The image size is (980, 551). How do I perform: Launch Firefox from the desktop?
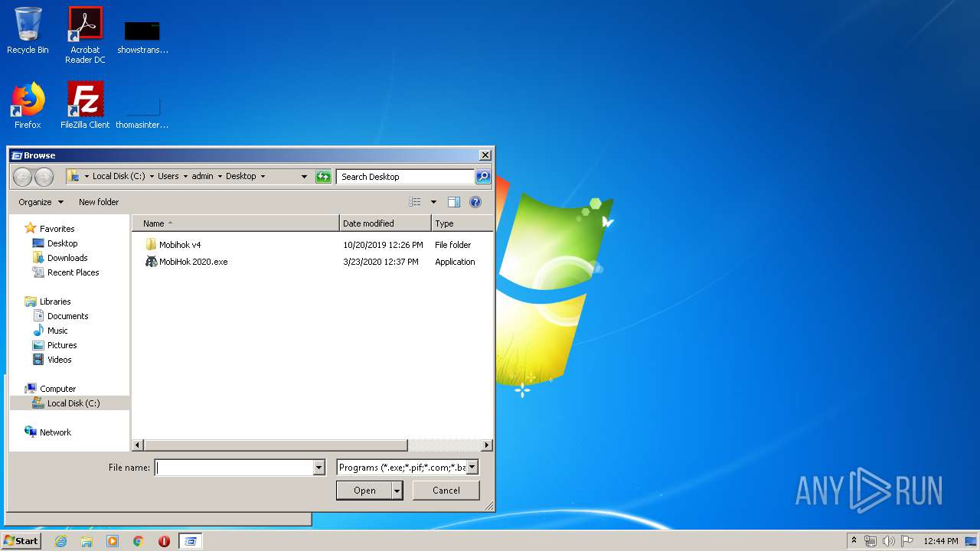click(x=28, y=106)
